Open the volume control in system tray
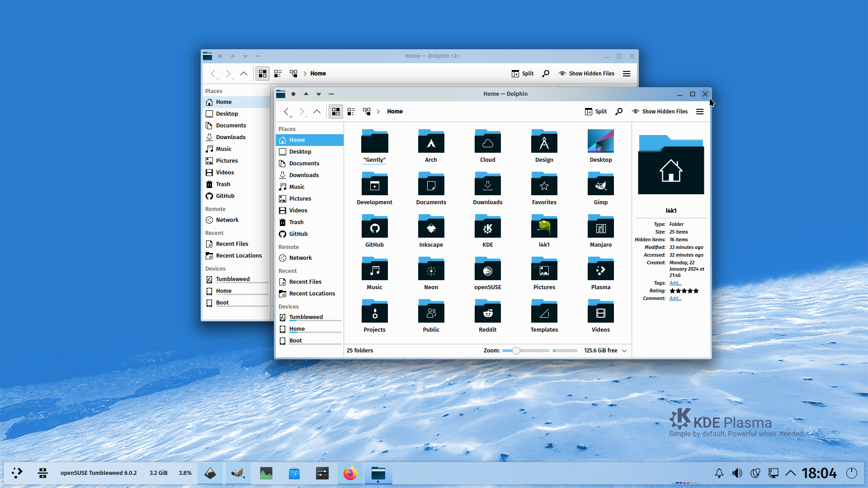868x488 pixels. tap(737, 473)
